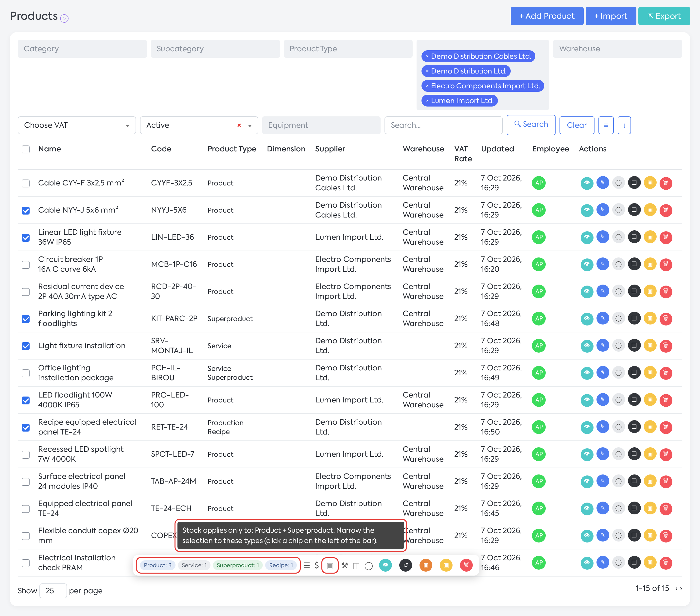Image resolution: width=700 pixels, height=616 pixels.
Task: Click yellow action icon for Light fixture installation
Action: [650, 345]
